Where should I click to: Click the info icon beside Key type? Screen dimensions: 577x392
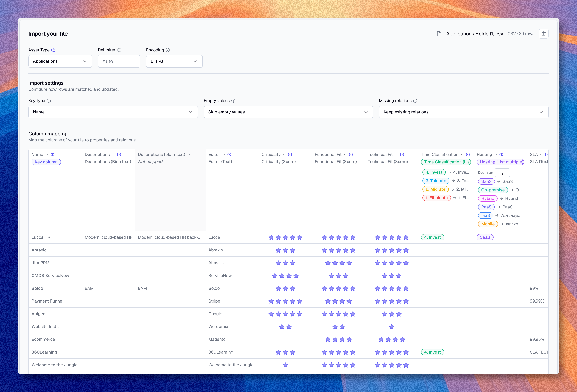49,100
